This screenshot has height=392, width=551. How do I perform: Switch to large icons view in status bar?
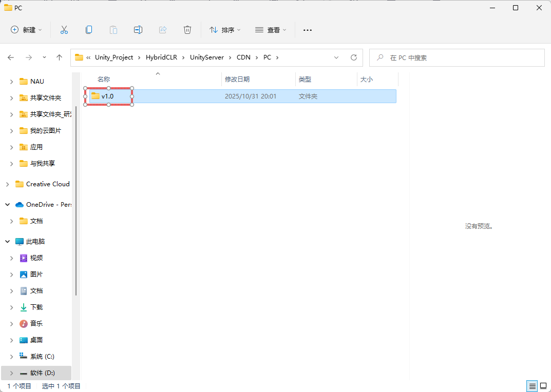tap(544, 386)
